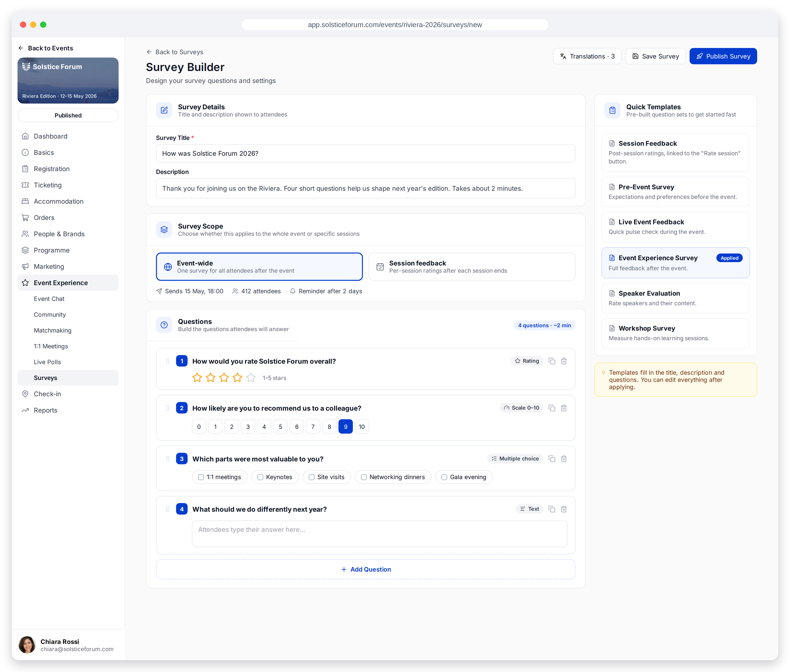
Task: Duplicate question 2 with the copy icon
Action: point(552,408)
